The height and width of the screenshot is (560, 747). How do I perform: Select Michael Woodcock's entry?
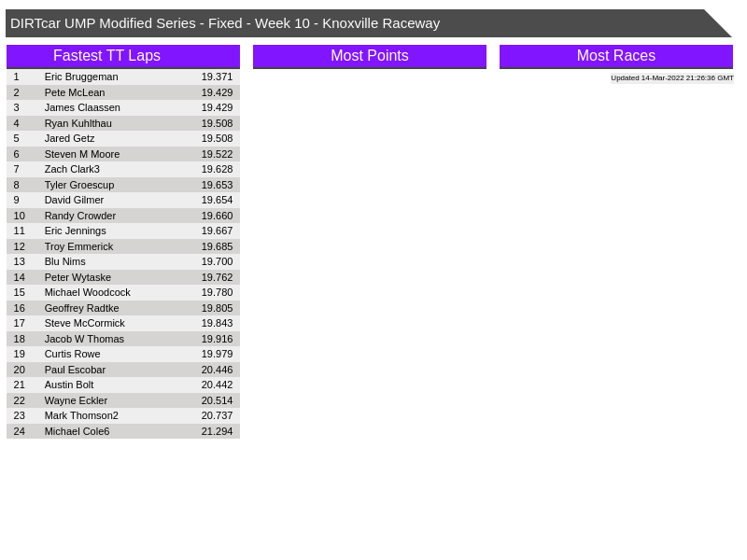click(x=87, y=292)
